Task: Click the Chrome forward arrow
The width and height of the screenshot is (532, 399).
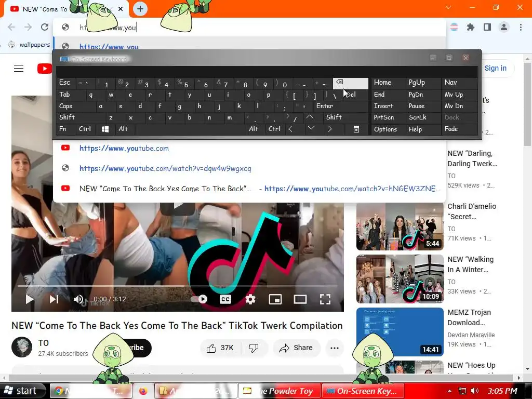Action: (x=28, y=27)
